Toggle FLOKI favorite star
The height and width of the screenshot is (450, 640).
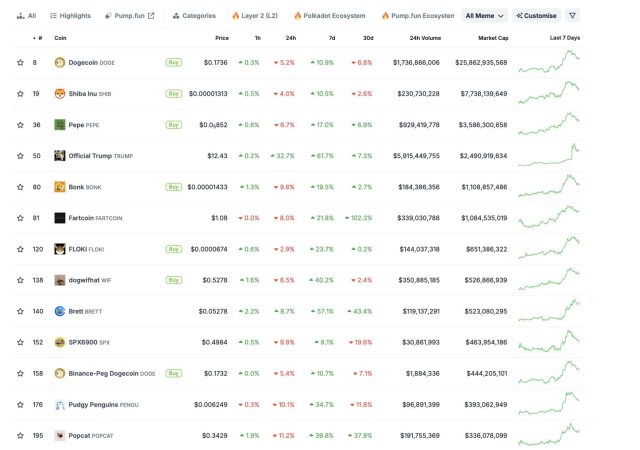pos(20,249)
